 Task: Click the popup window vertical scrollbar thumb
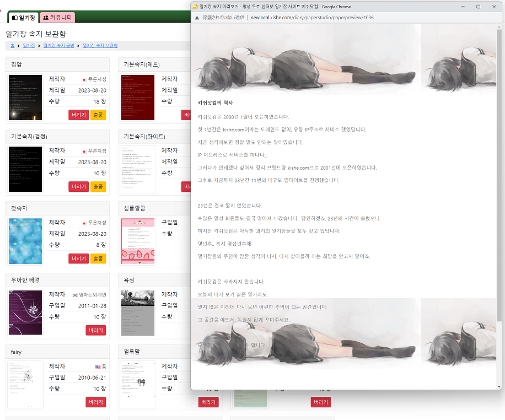pyautogui.click(x=499, y=174)
